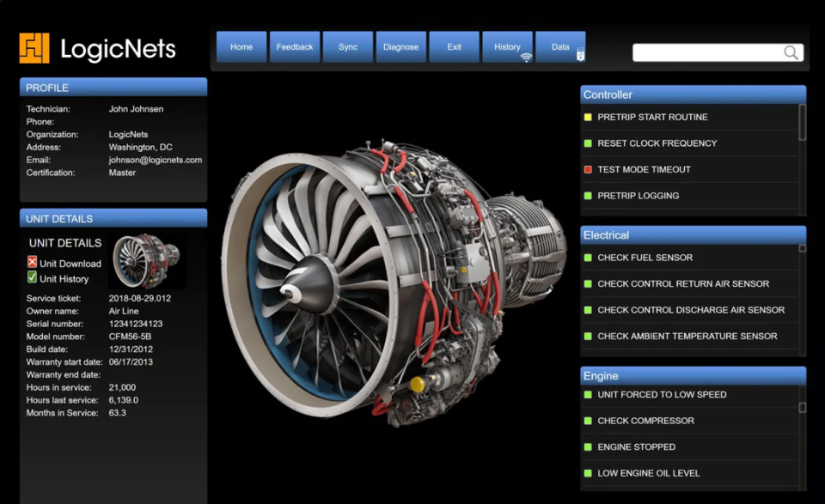825x504 pixels.
Task: Click the Sync button
Action: click(x=348, y=47)
